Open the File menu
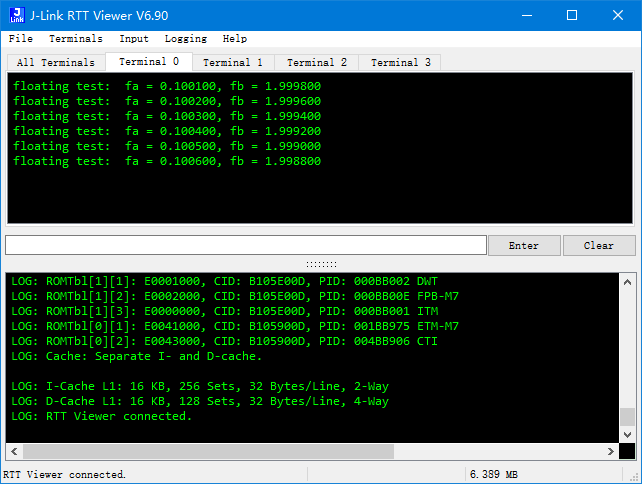 pyautogui.click(x=20, y=38)
